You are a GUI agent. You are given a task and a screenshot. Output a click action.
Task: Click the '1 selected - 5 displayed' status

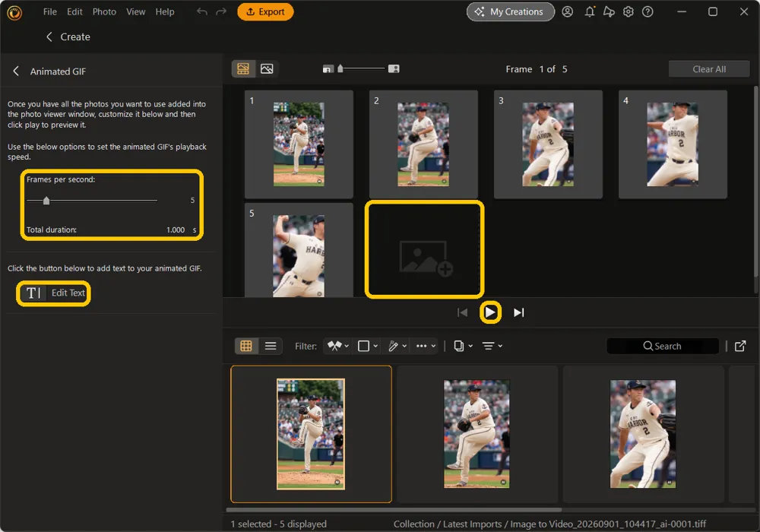[279, 524]
